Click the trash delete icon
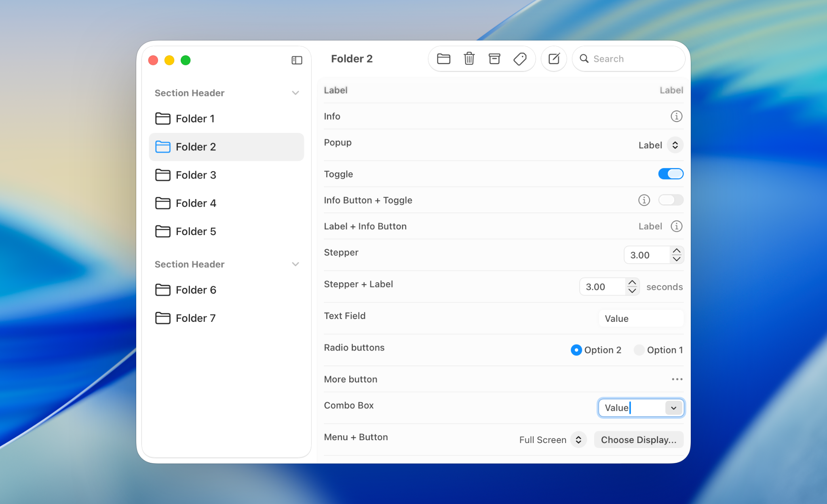 (x=469, y=59)
